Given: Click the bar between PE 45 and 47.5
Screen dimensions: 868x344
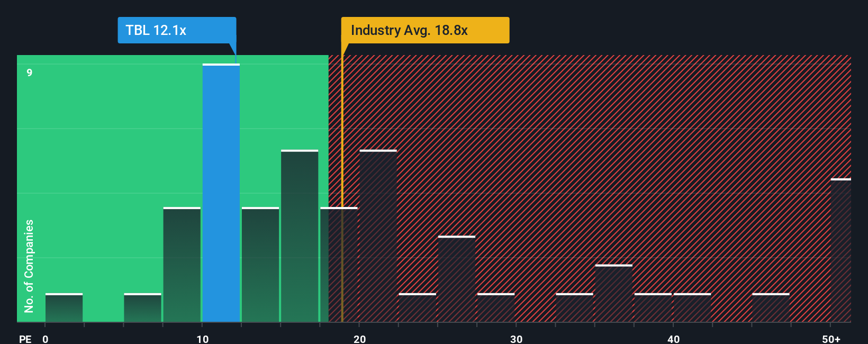Looking at the screenshot, I should (x=771, y=307).
